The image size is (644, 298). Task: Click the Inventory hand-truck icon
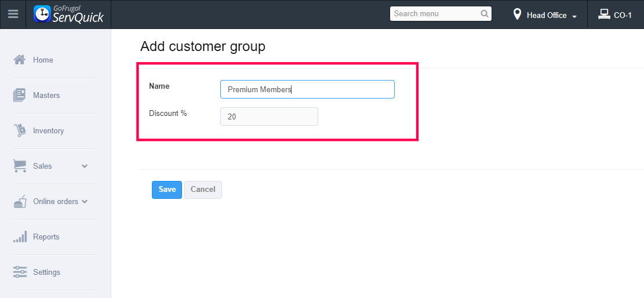[x=20, y=130]
